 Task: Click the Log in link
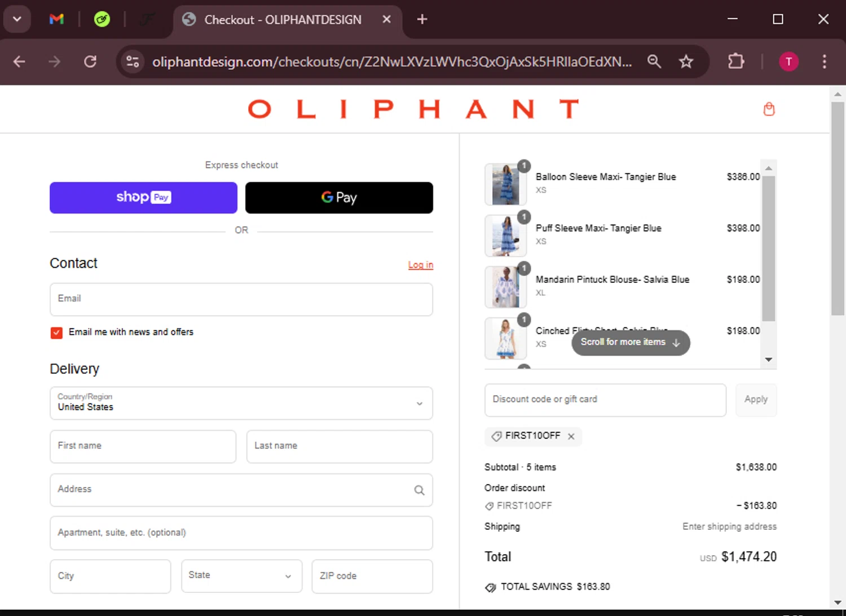[x=421, y=265]
